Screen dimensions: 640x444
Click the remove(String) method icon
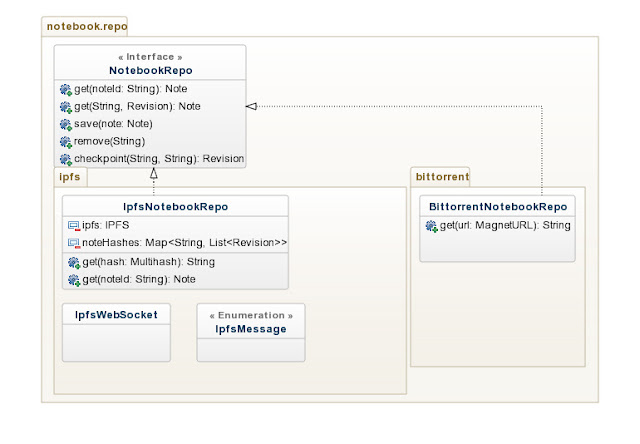click(66, 141)
